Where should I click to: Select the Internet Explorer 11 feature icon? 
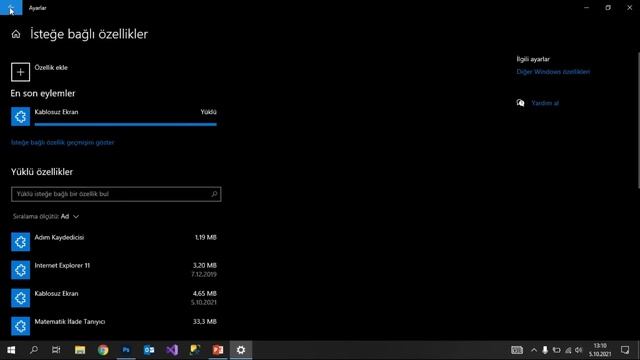point(20,270)
